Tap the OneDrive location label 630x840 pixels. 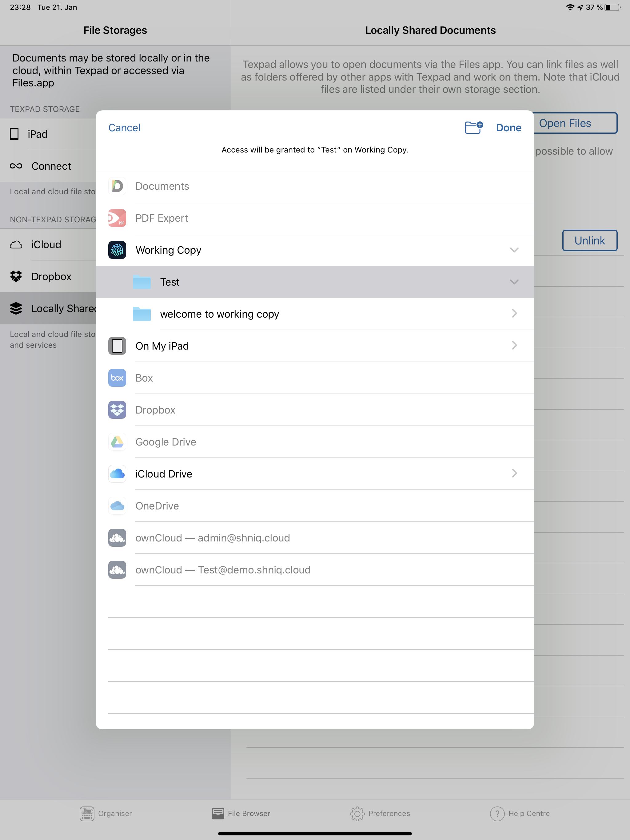pyautogui.click(x=157, y=506)
